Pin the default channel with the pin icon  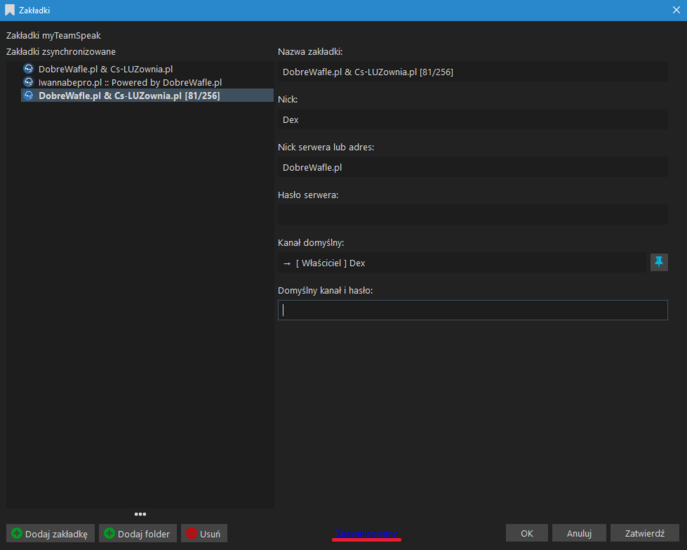click(659, 262)
